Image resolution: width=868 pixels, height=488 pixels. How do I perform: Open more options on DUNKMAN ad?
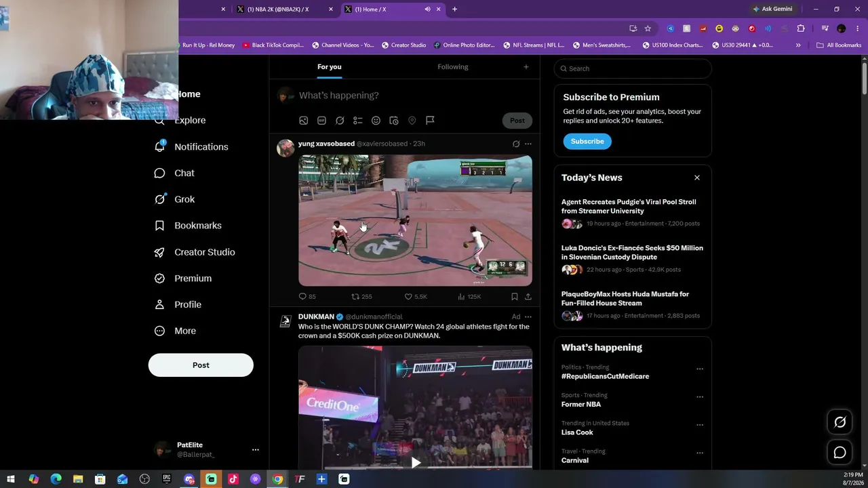[528, 317]
